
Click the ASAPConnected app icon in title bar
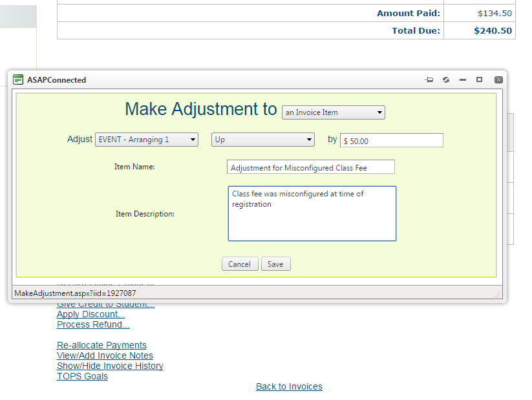click(x=18, y=80)
